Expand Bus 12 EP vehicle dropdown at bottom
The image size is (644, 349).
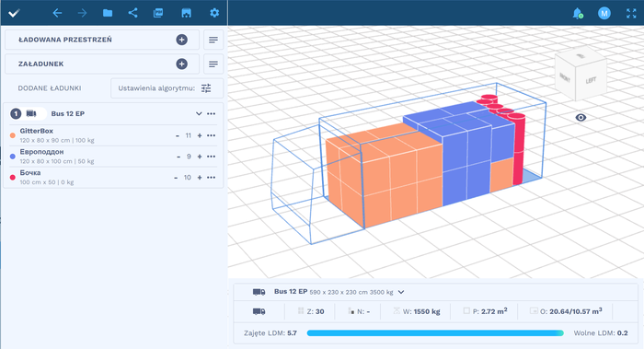pyautogui.click(x=401, y=292)
